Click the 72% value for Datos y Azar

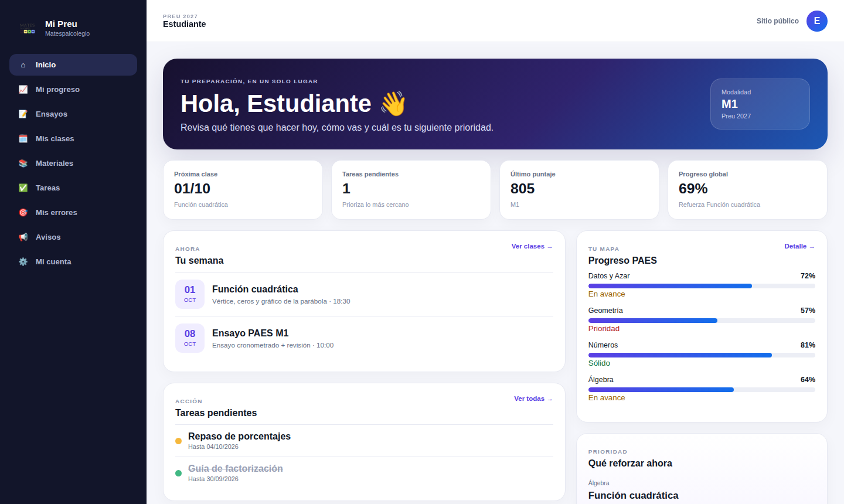(808, 276)
